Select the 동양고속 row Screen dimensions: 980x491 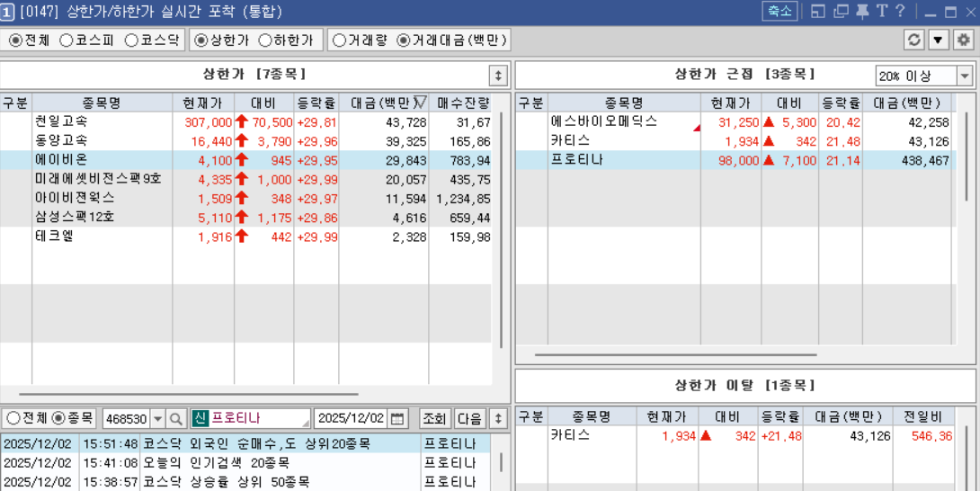246,140
